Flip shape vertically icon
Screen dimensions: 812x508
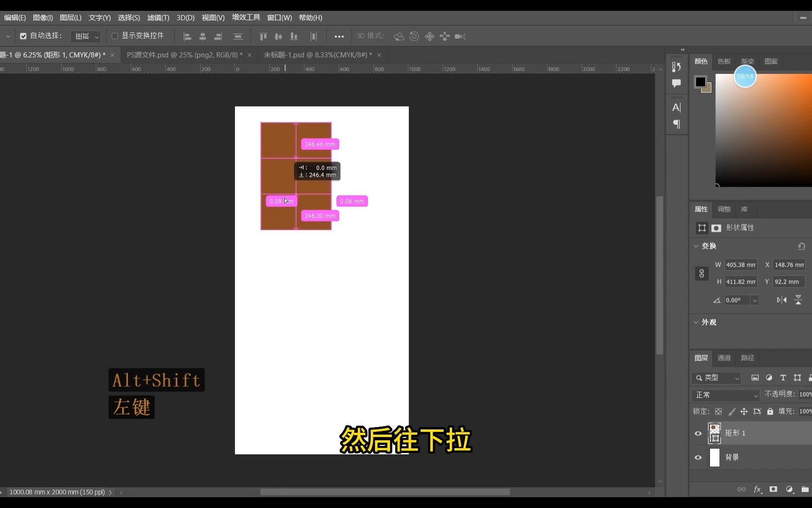(798, 300)
